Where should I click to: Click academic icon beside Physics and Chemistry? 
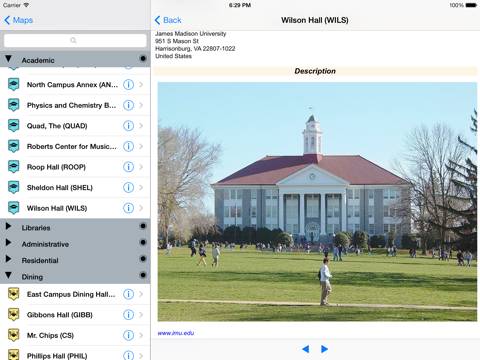(x=13, y=105)
